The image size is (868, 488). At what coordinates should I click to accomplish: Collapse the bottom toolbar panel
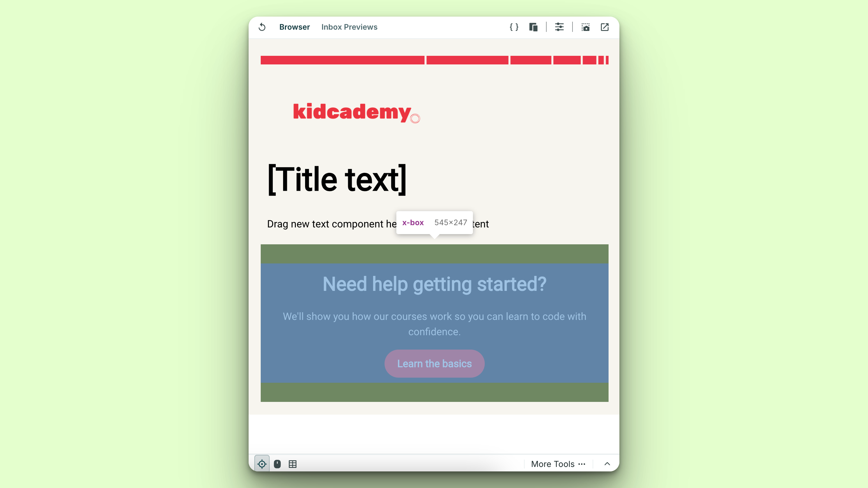coord(607,463)
